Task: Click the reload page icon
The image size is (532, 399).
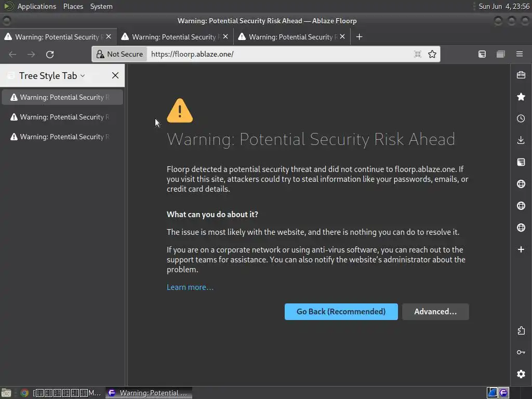Action: (50, 54)
